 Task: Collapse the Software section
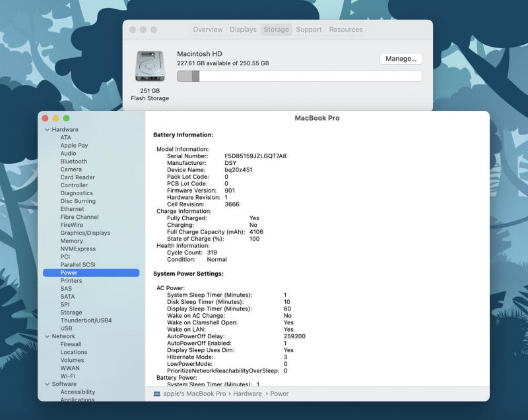(x=47, y=384)
